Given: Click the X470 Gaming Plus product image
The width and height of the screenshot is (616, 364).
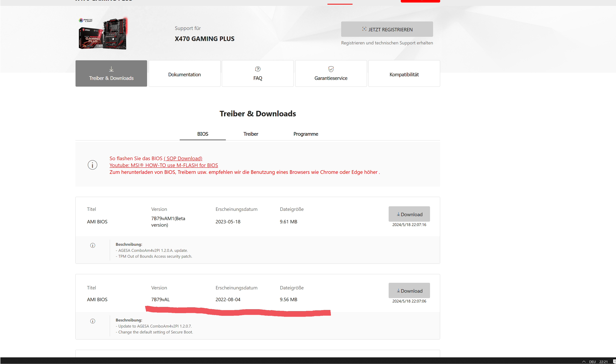Looking at the screenshot, I should coord(103,34).
